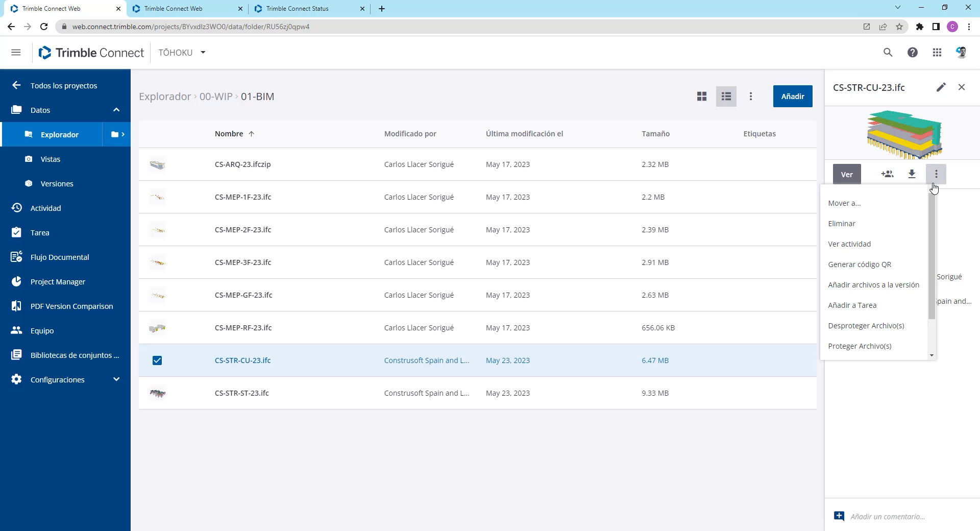Click the add comment plus icon

point(839,516)
